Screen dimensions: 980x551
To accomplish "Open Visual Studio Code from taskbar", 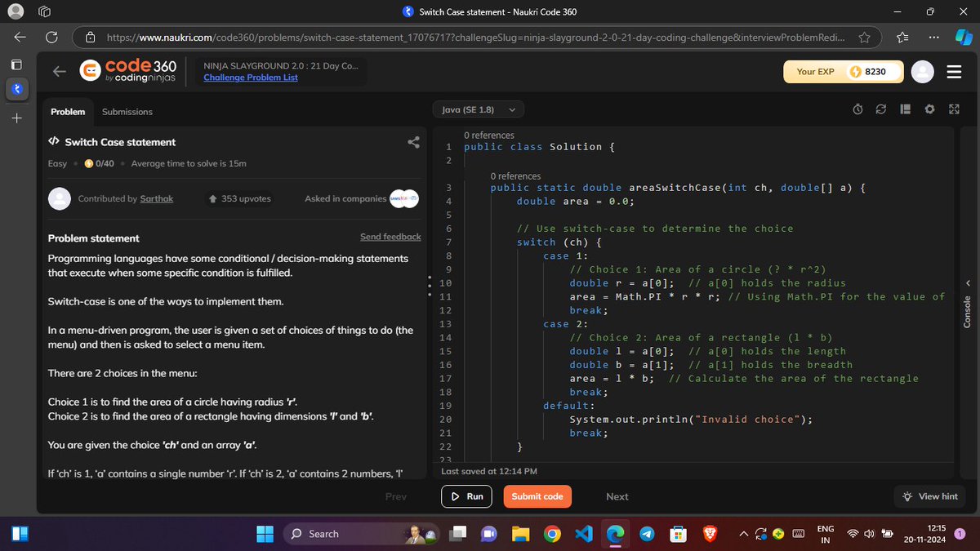I will pos(583,534).
